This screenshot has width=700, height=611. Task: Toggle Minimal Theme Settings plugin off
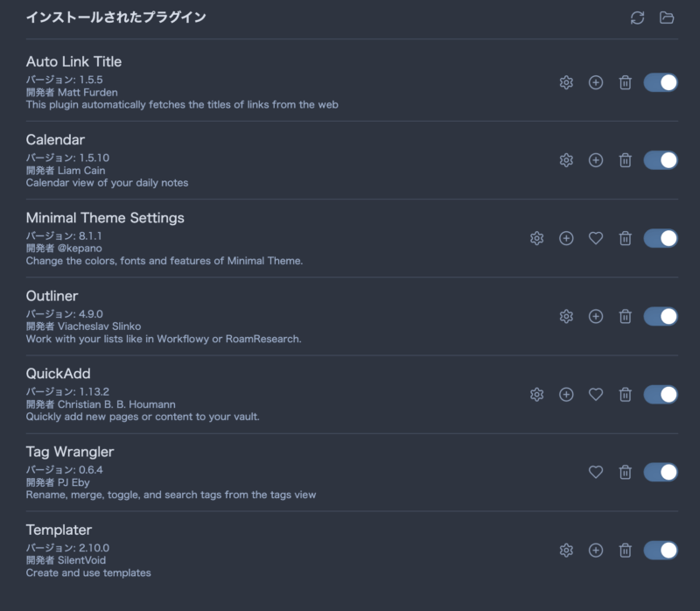pos(661,238)
